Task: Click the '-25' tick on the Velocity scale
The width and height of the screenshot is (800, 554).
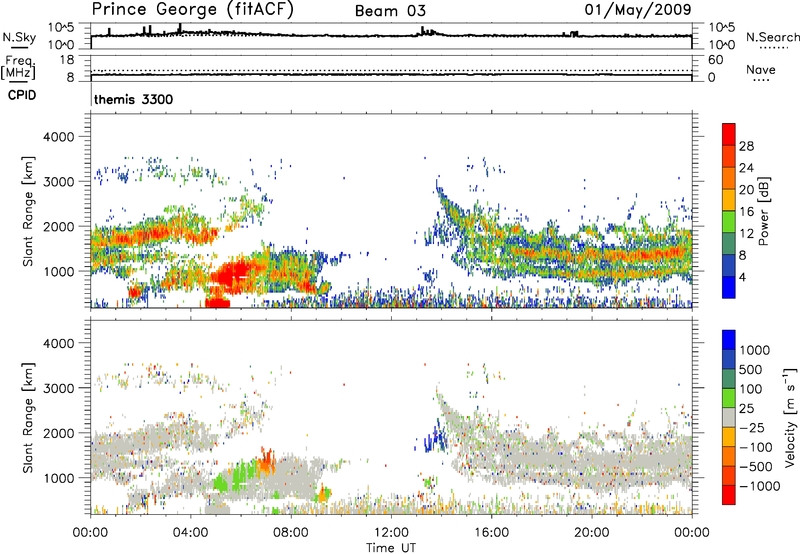Action: 750,428
